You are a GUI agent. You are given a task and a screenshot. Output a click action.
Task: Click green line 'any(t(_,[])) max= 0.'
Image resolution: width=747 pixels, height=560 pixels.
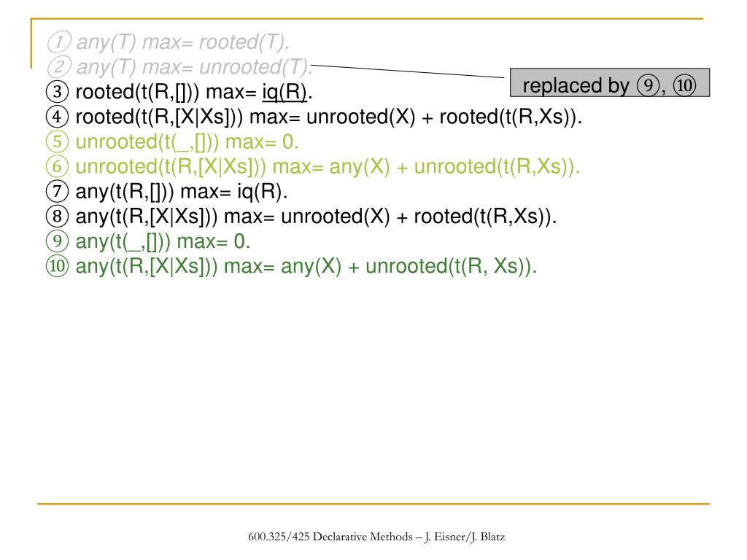tap(163, 241)
